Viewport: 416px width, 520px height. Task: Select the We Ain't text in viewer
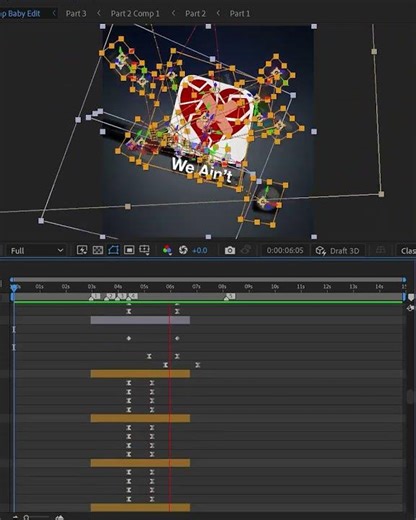(202, 169)
